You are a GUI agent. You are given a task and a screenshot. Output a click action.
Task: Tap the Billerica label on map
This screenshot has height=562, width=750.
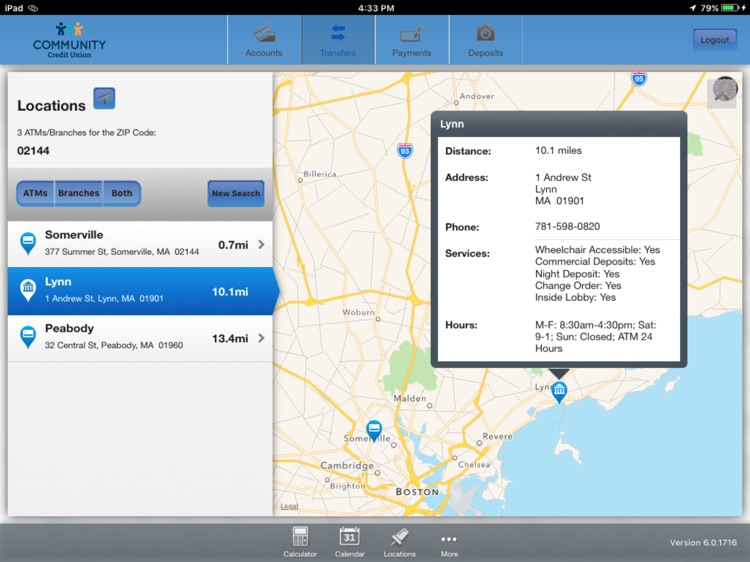click(320, 174)
